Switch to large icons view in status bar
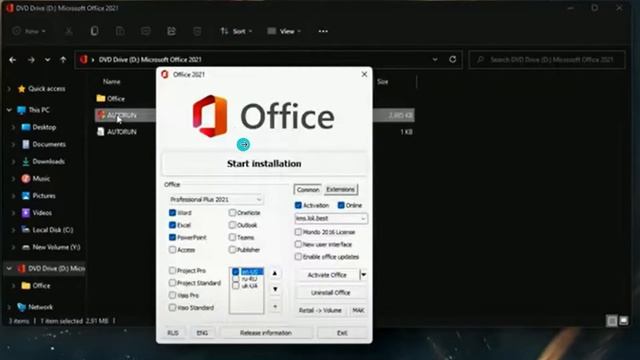Viewport: 640px width, 360px height. pos(624,321)
